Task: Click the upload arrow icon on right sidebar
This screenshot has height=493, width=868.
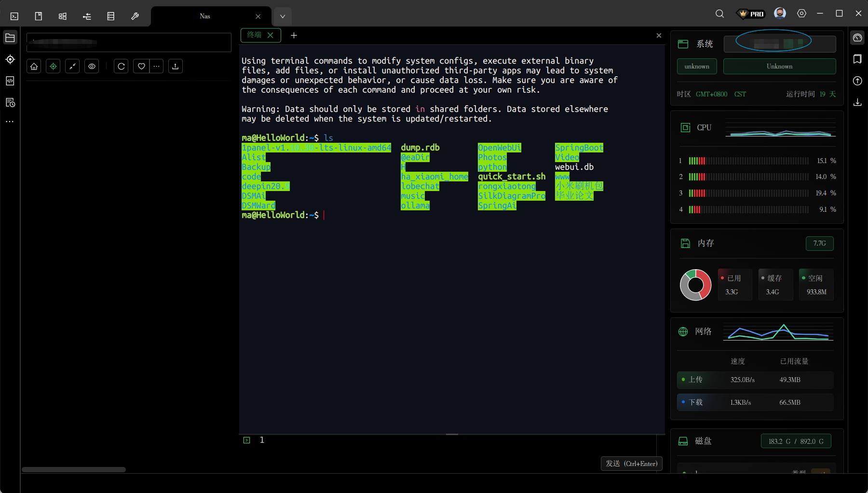Action: (857, 81)
